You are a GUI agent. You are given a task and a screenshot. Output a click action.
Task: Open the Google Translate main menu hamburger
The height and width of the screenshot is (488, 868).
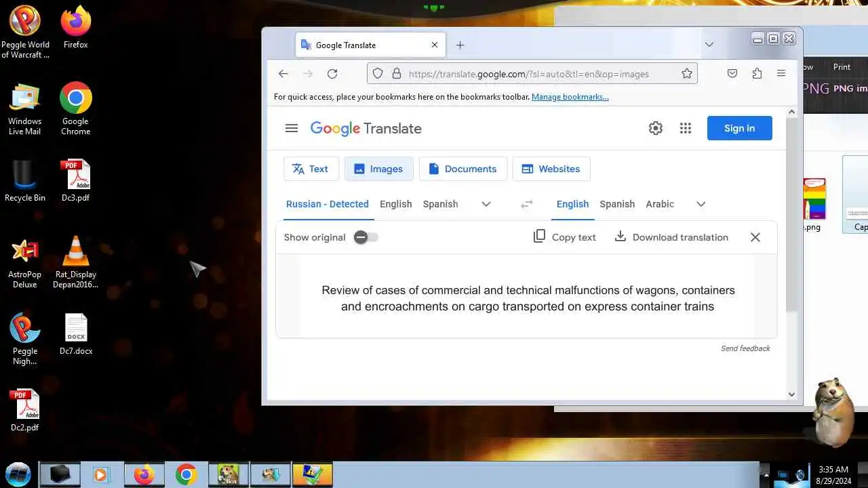click(x=292, y=128)
